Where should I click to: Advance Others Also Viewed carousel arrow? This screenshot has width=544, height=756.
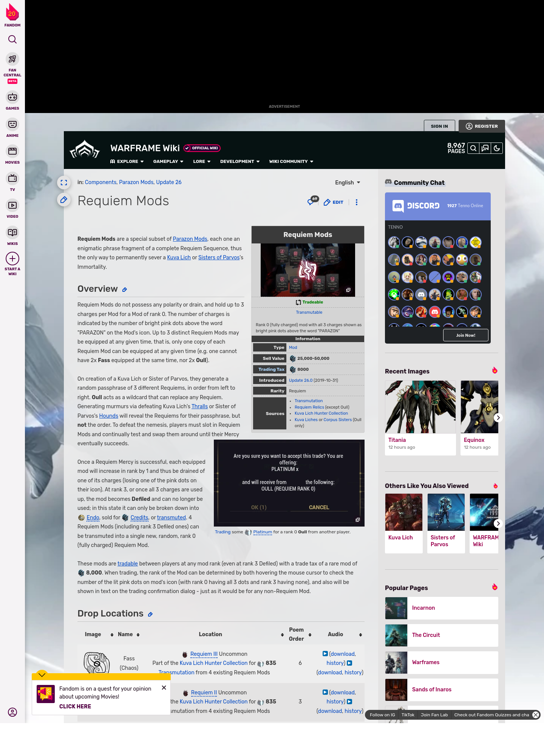(498, 524)
